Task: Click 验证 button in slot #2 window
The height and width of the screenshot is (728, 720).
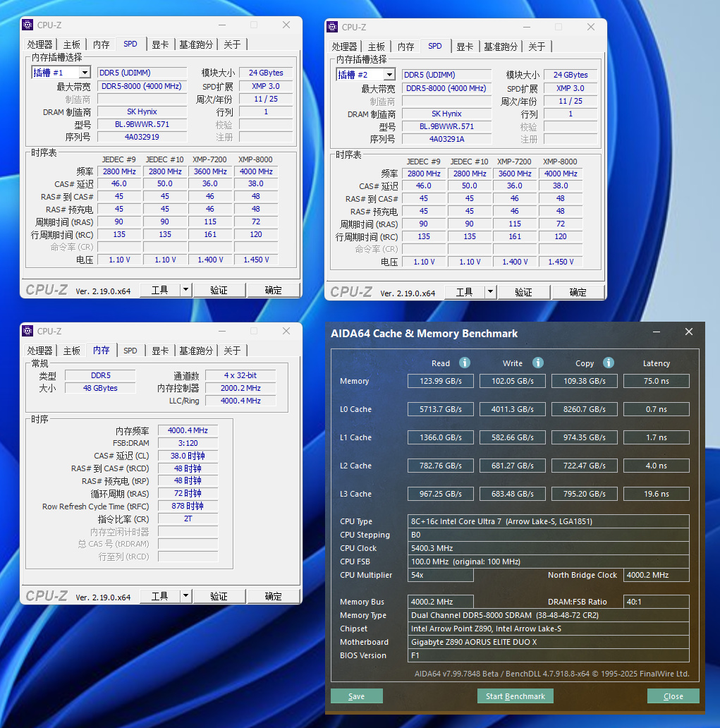Action: 523,292
